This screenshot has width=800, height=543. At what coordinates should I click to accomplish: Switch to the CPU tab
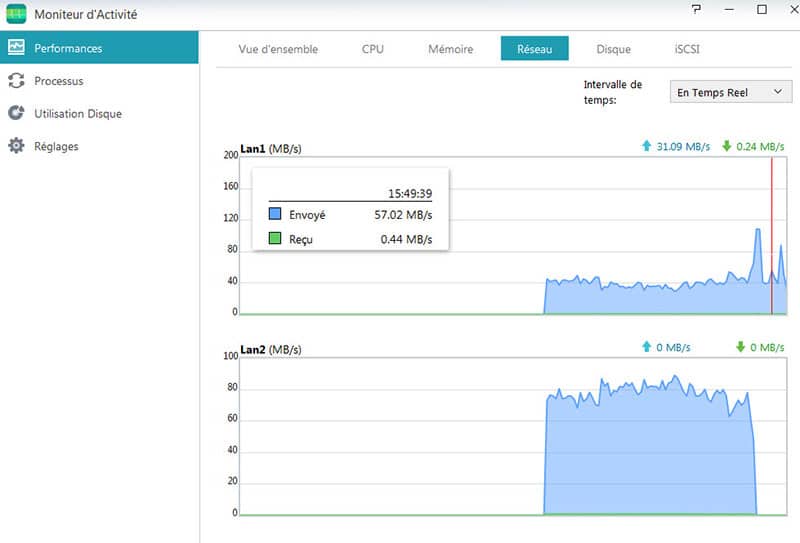[372, 49]
